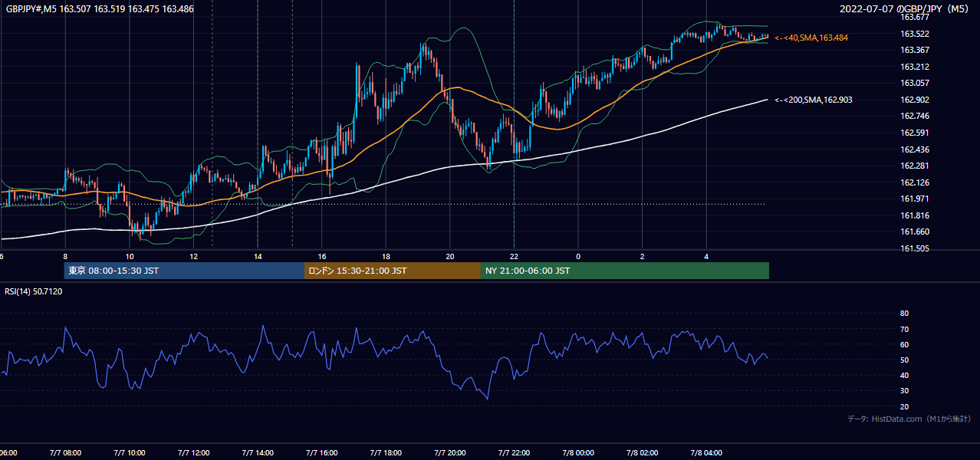Click the 7/8 00:00 bottom time label

(578, 453)
